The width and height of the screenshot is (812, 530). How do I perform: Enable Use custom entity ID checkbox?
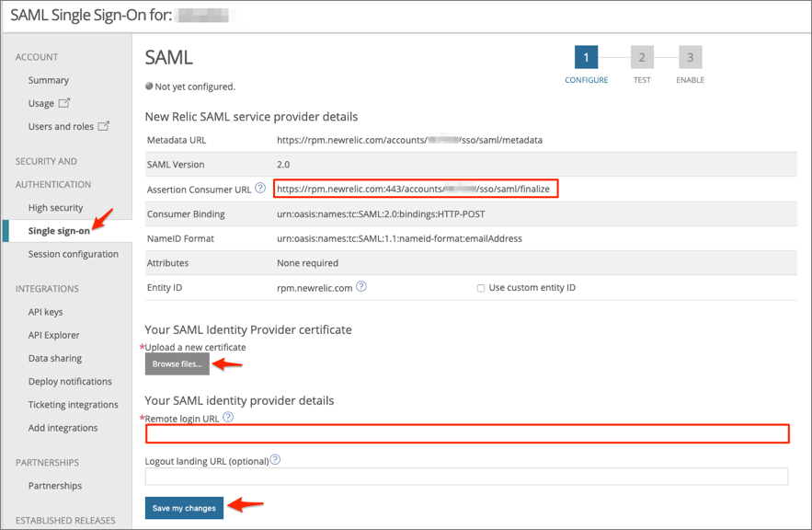tap(481, 288)
